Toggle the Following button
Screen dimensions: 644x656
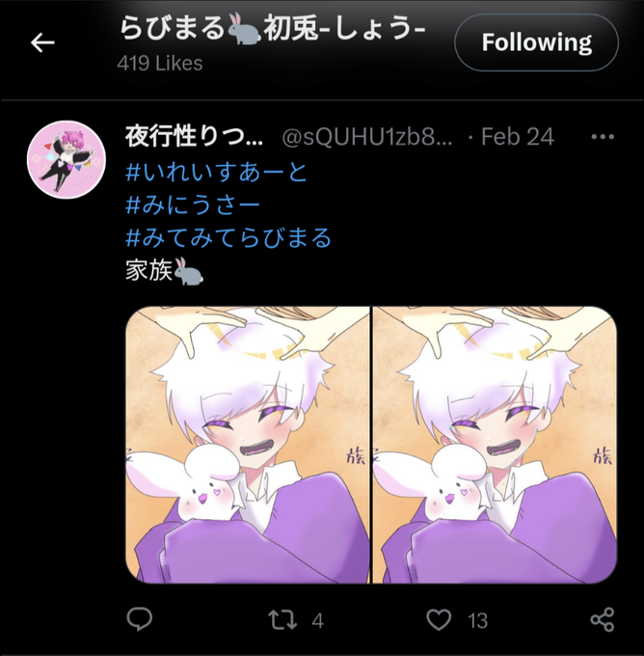pos(537,42)
